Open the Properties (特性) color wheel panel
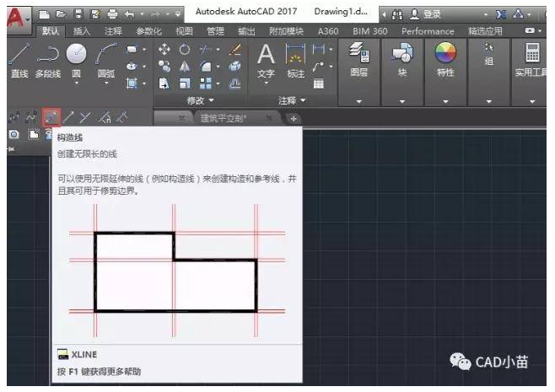 445,60
